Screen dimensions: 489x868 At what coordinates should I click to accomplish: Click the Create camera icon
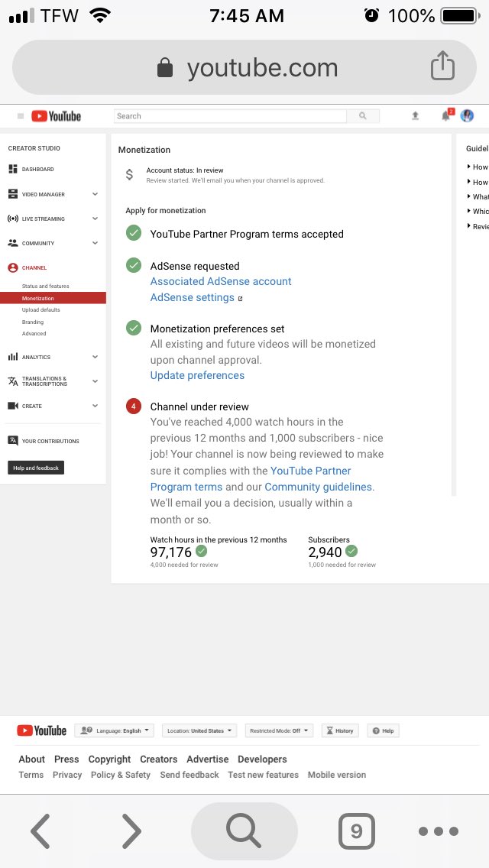point(13,406)
